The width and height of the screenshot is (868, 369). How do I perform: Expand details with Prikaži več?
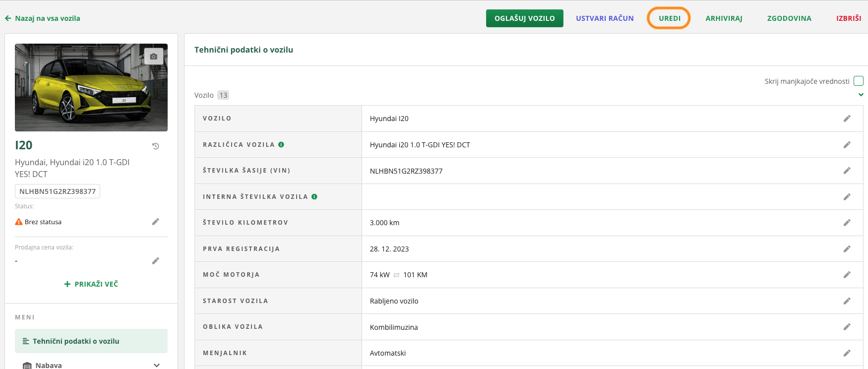click(x=91, y=284)
